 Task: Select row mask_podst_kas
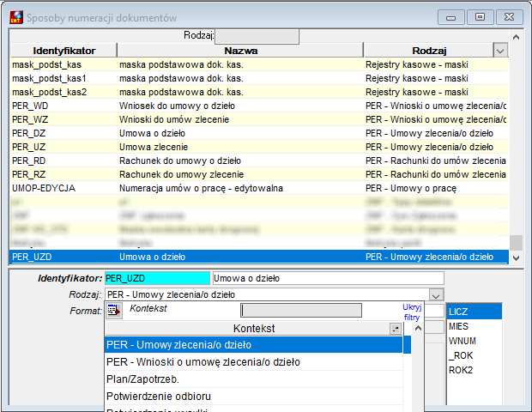[259, 64]
